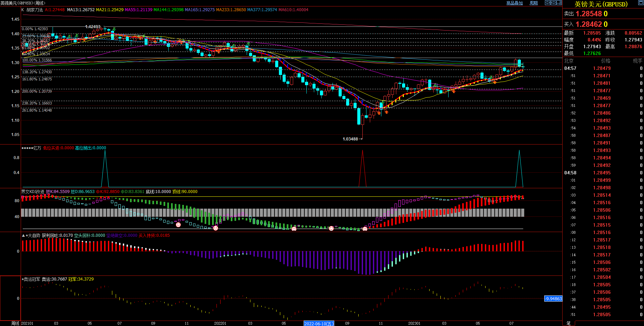644x326 pixels.
Task: Click the first smiley face KD signal
Action: pos(178,225)
